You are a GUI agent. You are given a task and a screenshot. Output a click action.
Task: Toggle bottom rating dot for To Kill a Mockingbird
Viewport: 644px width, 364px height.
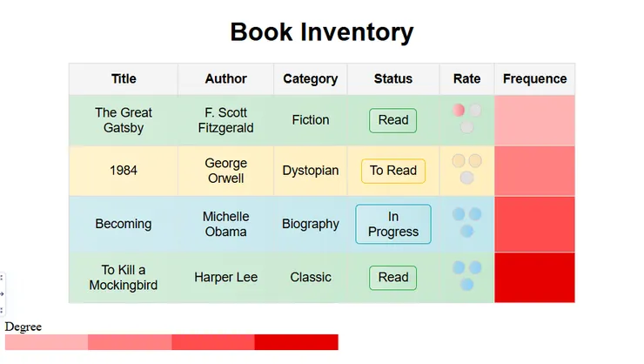click(x=466, y=284)
